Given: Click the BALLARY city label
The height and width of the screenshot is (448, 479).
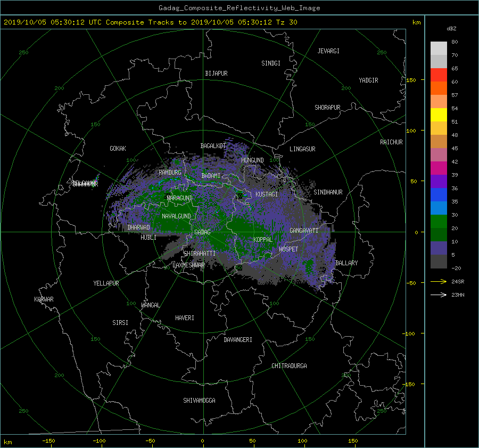Looking at the screenshot, I should pos(346,263).
